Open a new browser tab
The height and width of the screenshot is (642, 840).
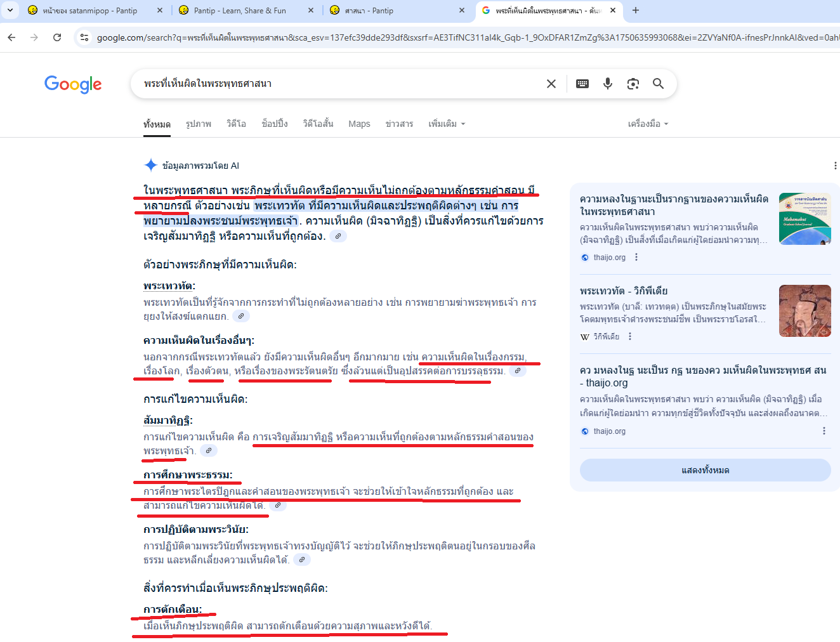636,10
